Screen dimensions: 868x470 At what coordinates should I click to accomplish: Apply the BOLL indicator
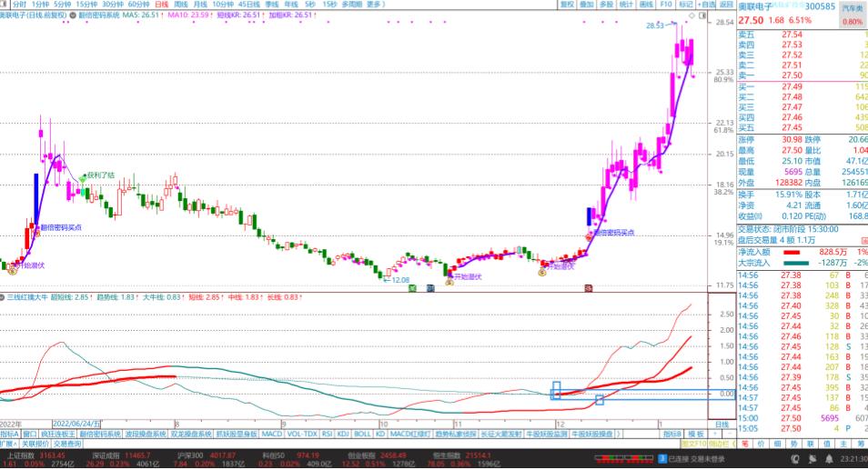click(362, 434)
